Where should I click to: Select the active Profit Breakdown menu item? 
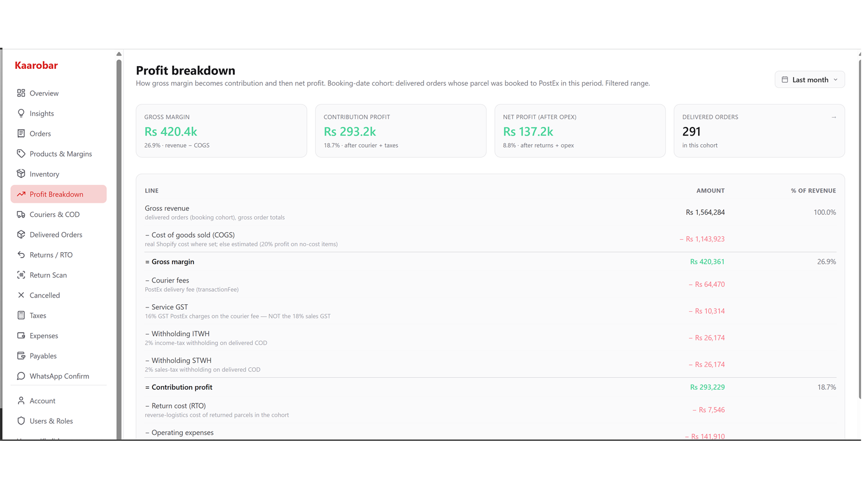click(59, 194)
